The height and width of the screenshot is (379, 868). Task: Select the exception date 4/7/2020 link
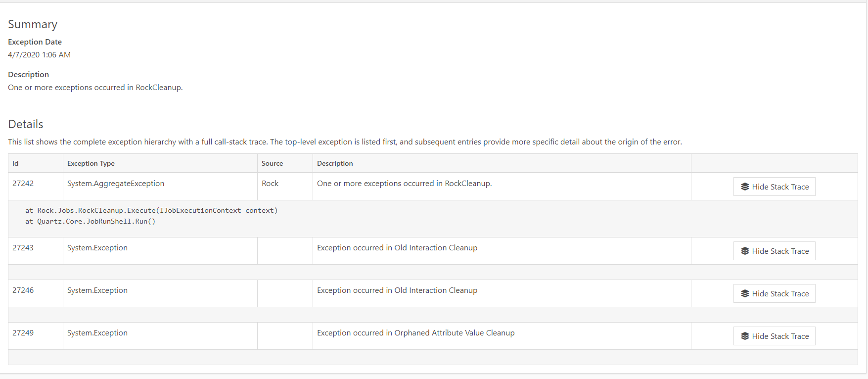coord(39,54)
